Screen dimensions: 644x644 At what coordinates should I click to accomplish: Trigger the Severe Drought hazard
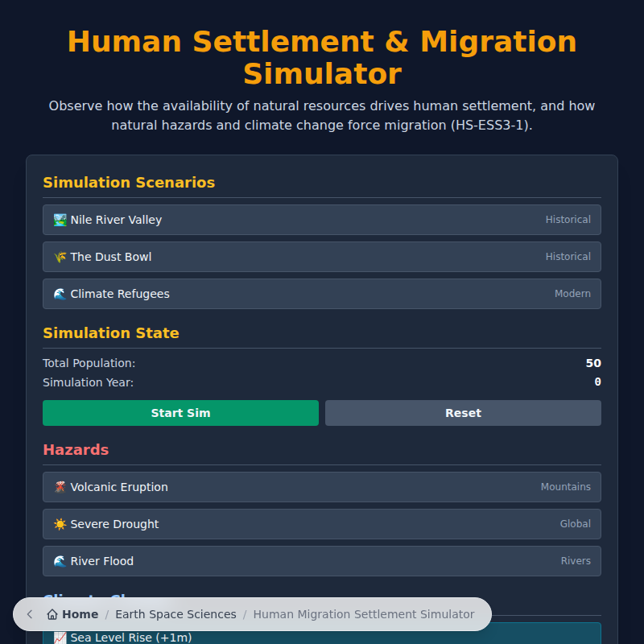(322, 523)
